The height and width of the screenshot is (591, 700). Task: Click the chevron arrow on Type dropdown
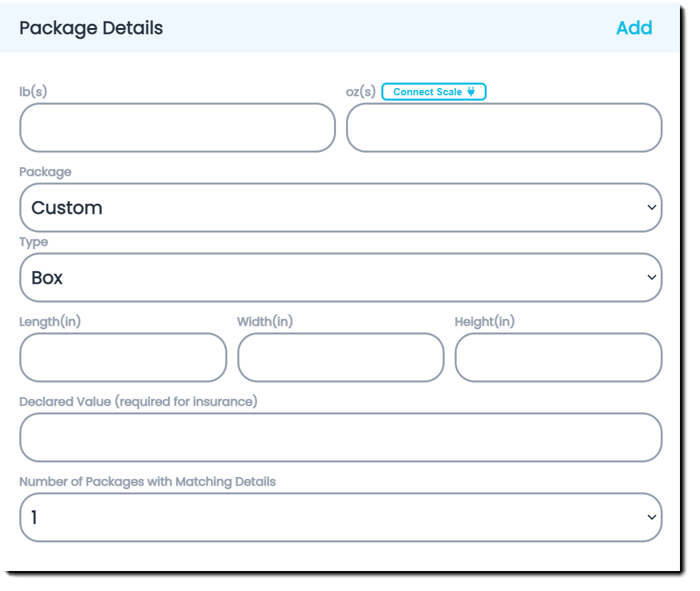click(x=651, y=278)
